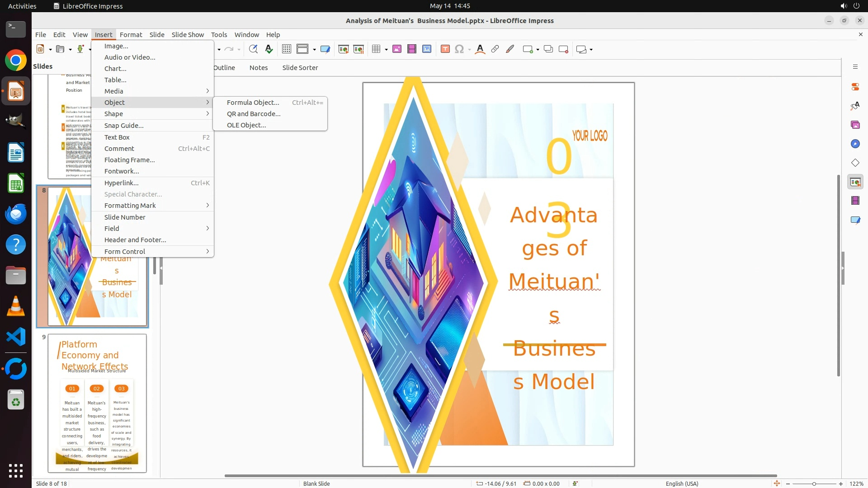The width and height of the screenshot is (868, 488).
Task: Click Insert Text Box toolbar icon
Action: [x=445, y=49]
